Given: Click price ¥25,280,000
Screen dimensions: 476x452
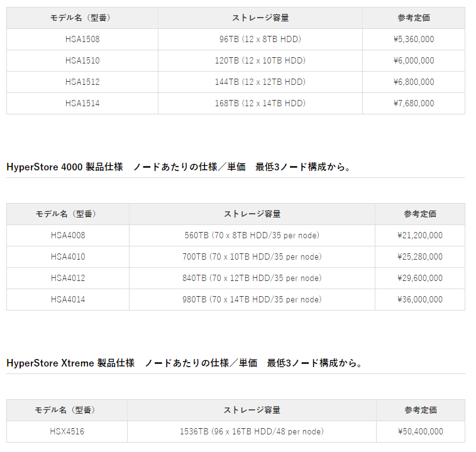Looking at the screenshot, I should [420, 256].
